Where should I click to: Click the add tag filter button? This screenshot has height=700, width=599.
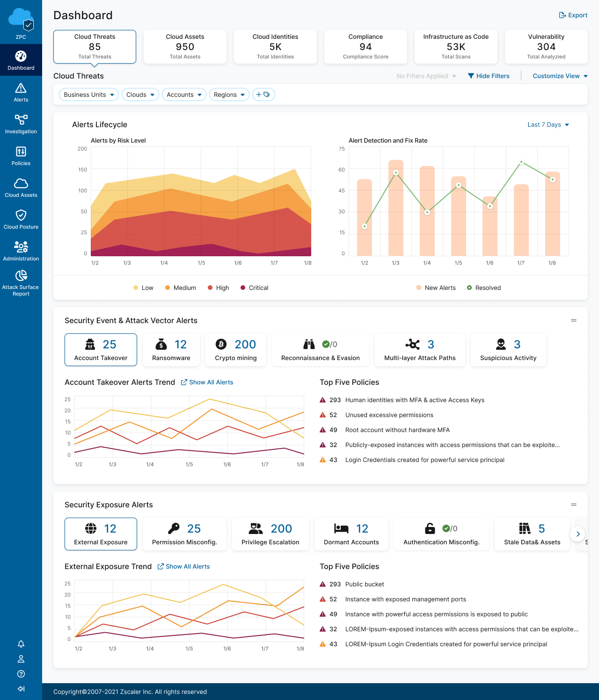click(x=263, y=94)
